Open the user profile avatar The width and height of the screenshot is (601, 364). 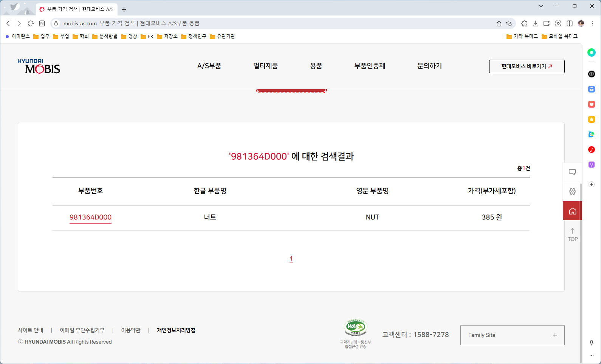click(x=581, y=23)
